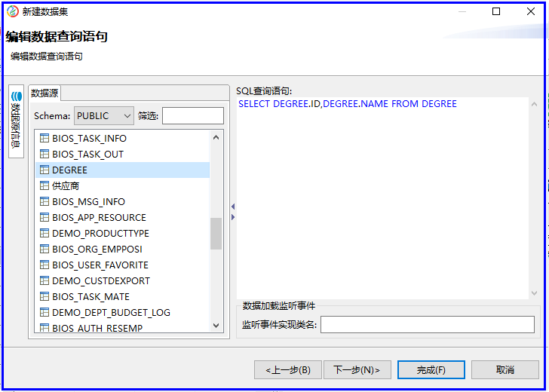549x392 pixels.
Task: Expand the panel with right sash arrow
Action: tap(233, 217)
